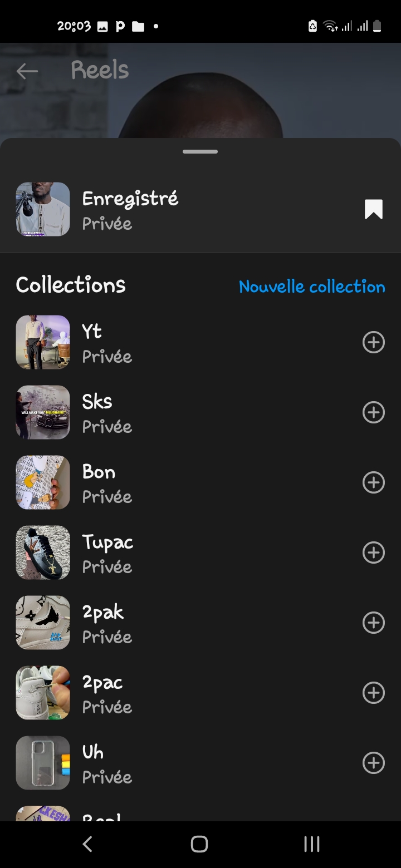The width and height of the screenshot is (401, 868).
Task: Select the Bon collection thumbnail
Action: pos(43,482)
